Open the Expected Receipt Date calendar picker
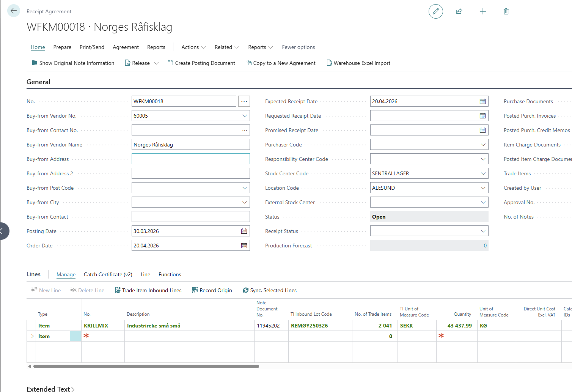The width and height of the screenshot is (572, 392). pos(482,101)
